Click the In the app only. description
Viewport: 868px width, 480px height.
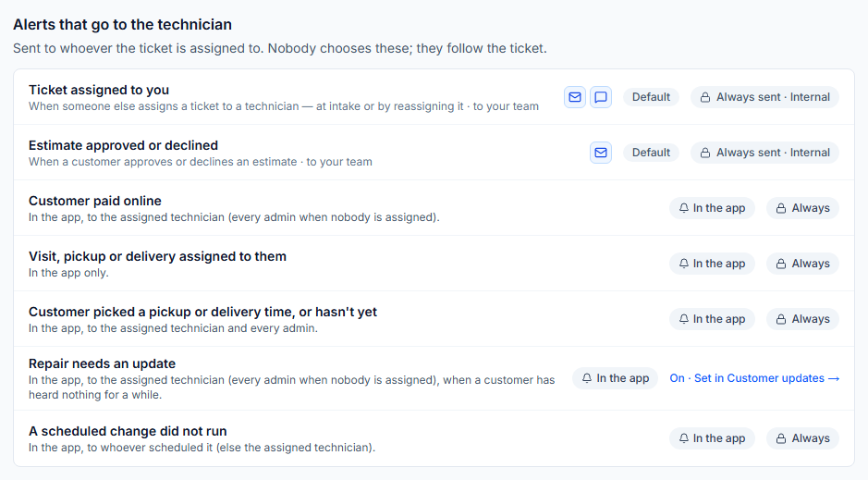68,273
